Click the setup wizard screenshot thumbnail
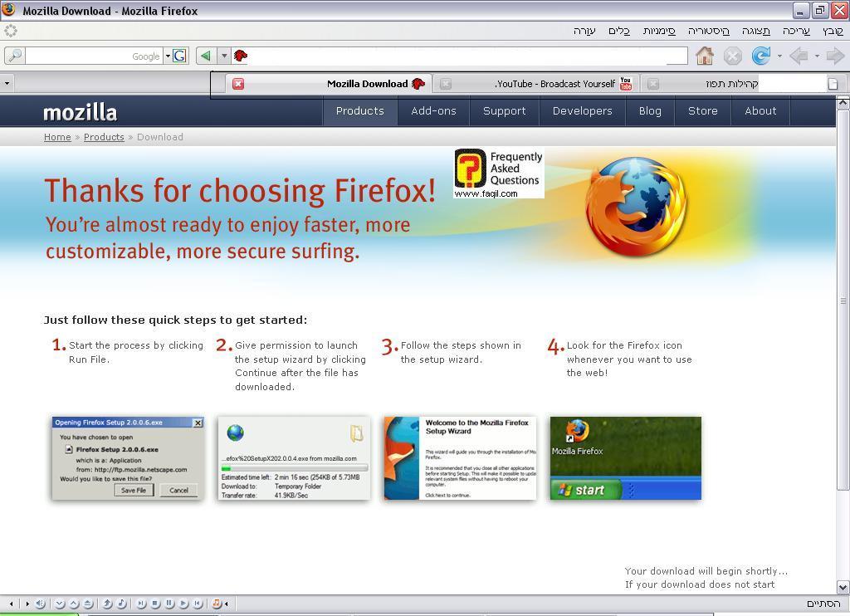850x616 pixels. tap(460, 458)
